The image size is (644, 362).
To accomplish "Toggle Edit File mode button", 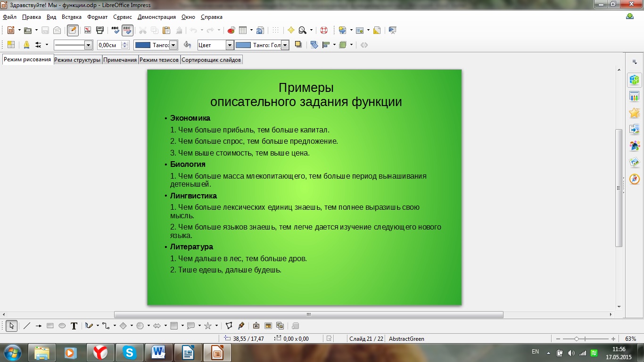I will [72, 30].
